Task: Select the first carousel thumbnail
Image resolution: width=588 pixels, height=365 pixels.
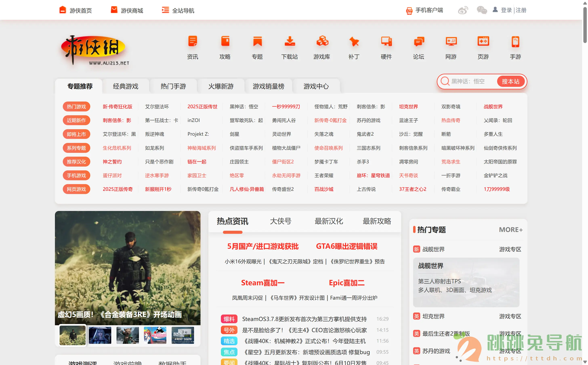Action: [72, 335]
